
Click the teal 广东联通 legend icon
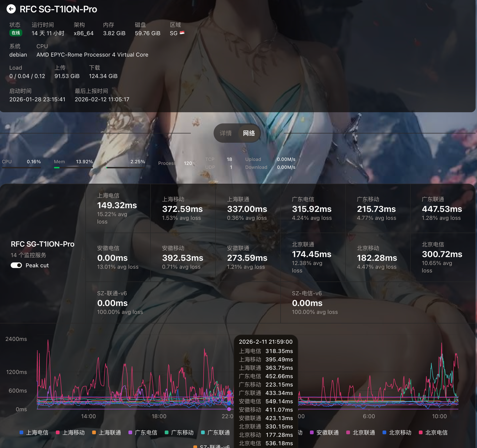click(x=203, y=432)
